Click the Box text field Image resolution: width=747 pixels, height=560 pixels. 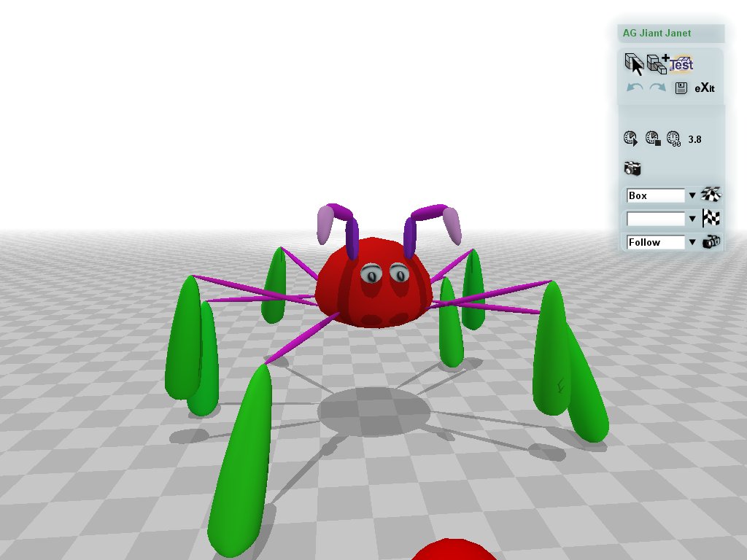[655, 195]
